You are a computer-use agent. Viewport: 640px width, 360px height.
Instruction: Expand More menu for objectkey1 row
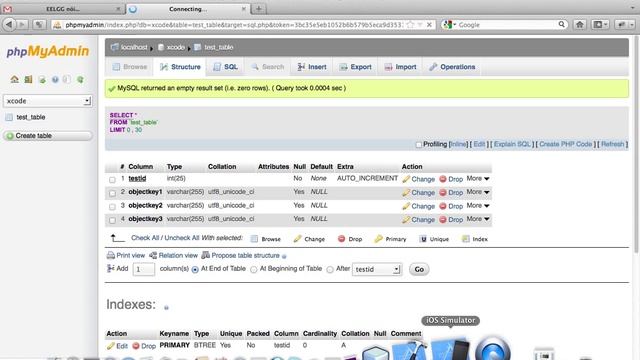[478, 192]
